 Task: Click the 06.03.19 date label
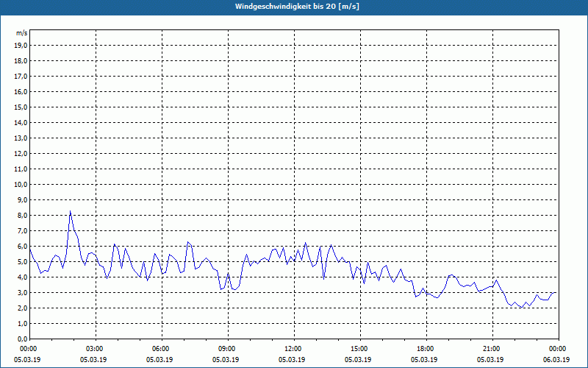(x=556, y=360)
